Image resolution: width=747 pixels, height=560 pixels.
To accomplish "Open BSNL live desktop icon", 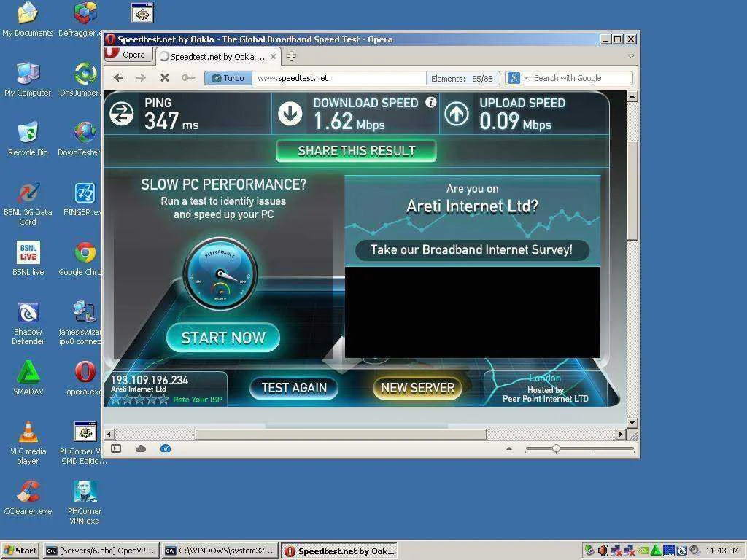I will 28,259.
